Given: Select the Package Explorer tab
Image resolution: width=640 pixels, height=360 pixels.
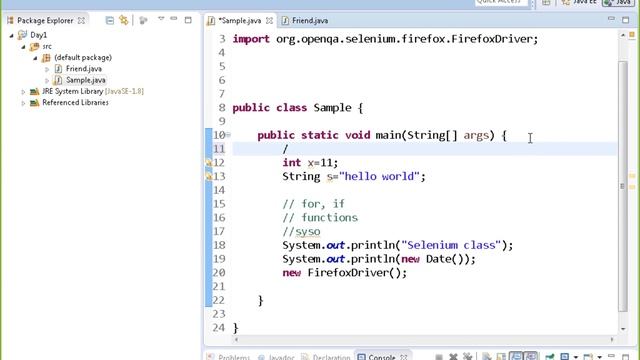Looking at the screenshot, I should pyautogui.click(x=45, y=20).
